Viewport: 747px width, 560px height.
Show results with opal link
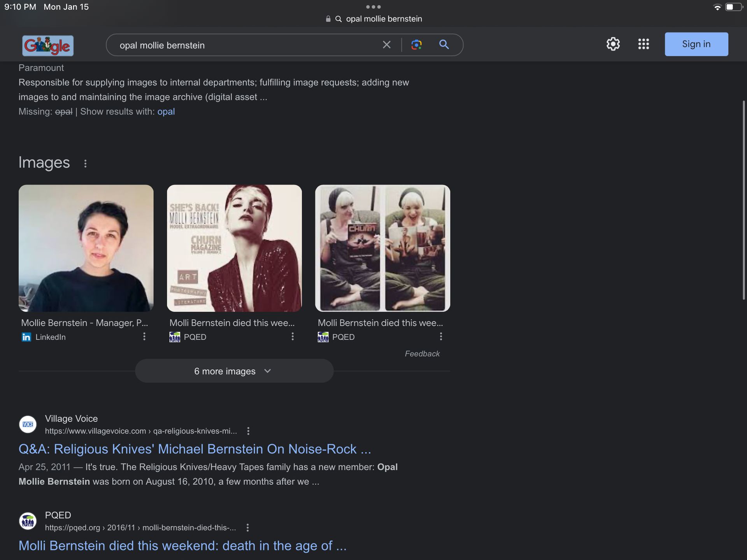point(166,112)
